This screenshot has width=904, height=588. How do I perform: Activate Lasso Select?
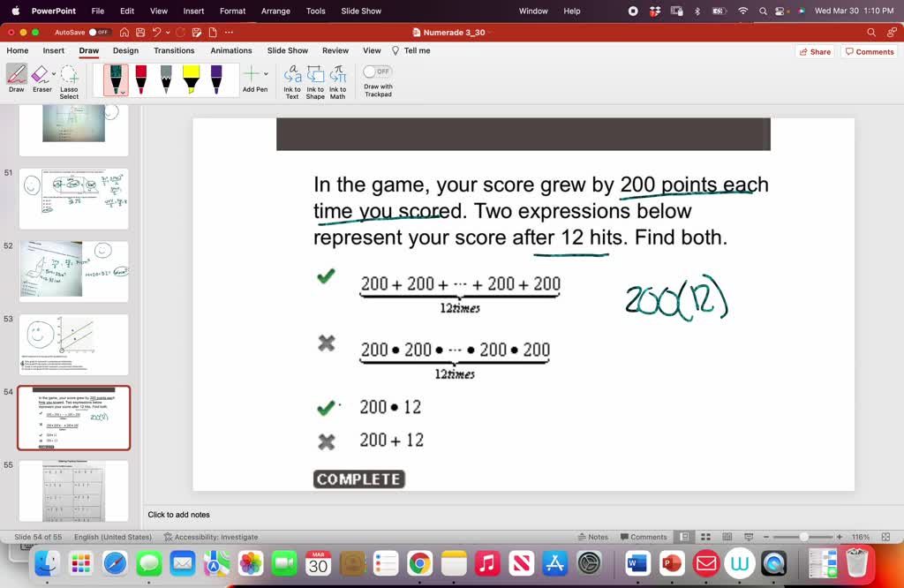point(70,79)
